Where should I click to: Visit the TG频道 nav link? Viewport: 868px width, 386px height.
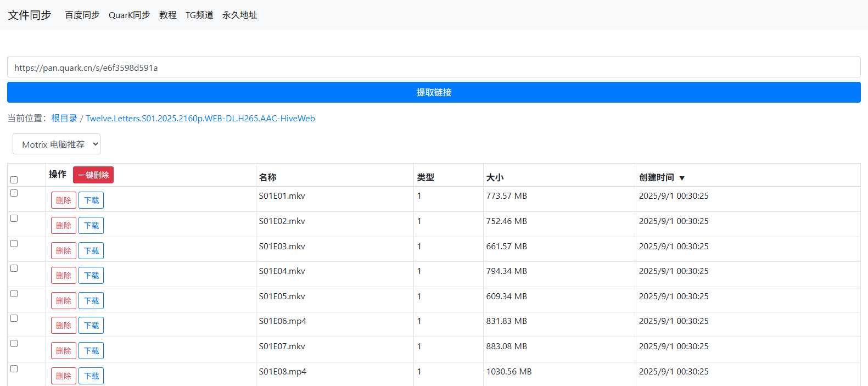coord(199,15)
